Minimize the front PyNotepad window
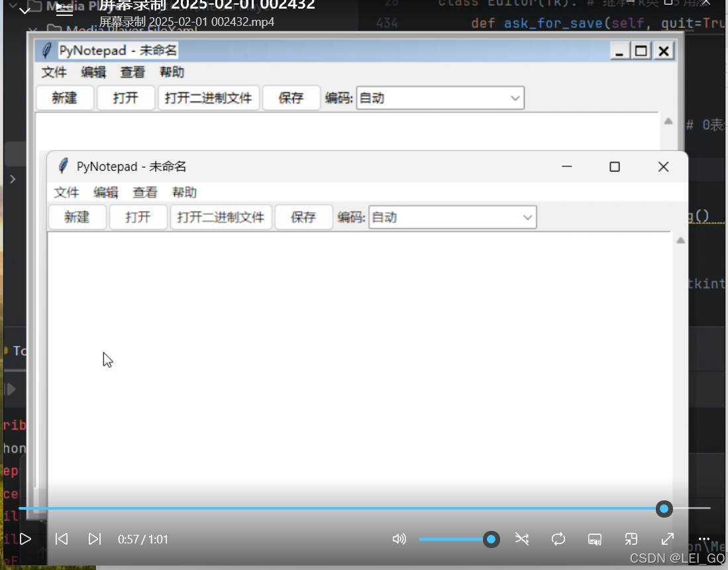This screenshot has height=570, width=728. (567, 166)
